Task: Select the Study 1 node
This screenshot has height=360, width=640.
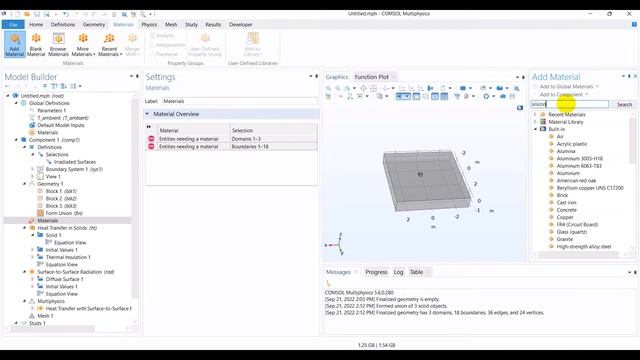Action: pos(37,323)
